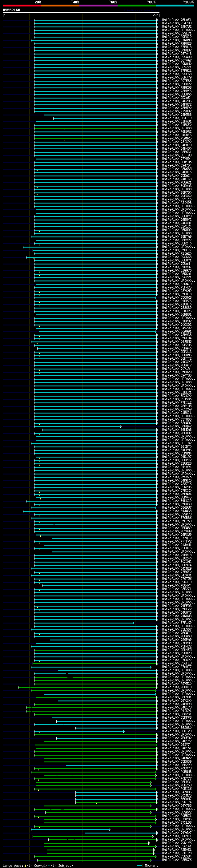197x868 pixels.
Task: Select the UniRef100_C6LR32 label
Action: 176,782
